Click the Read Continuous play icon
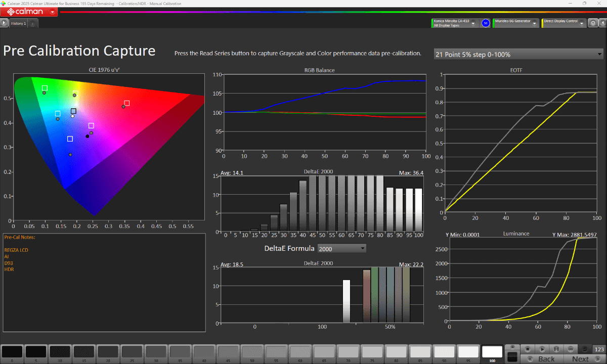This screenshot has height=364, width=607. click(x=542, y=349)
